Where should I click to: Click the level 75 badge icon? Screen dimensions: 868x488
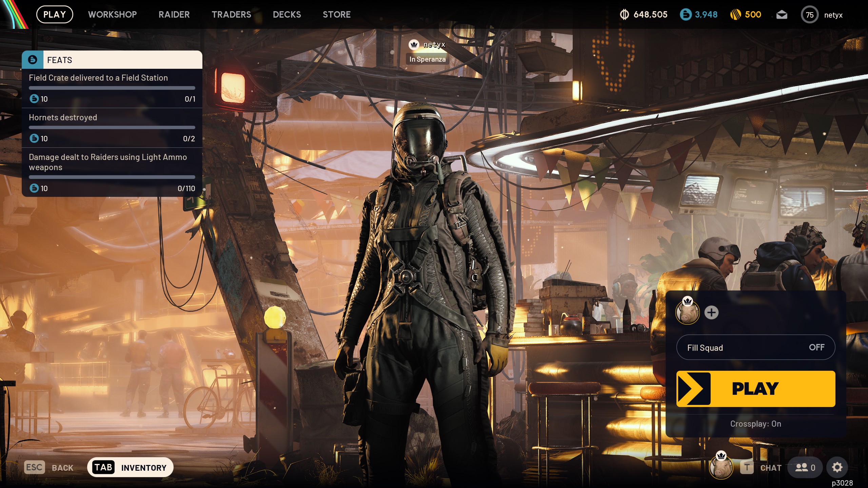click(x=809, y=15)
